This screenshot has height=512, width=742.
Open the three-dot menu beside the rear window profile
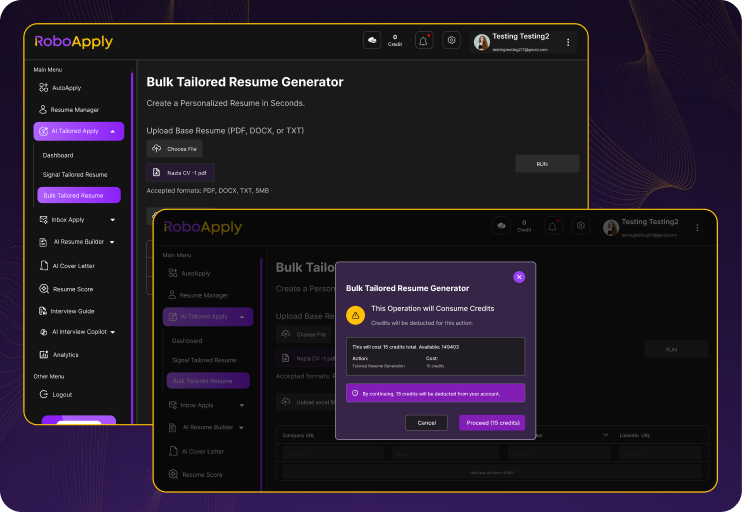(568, 42)
